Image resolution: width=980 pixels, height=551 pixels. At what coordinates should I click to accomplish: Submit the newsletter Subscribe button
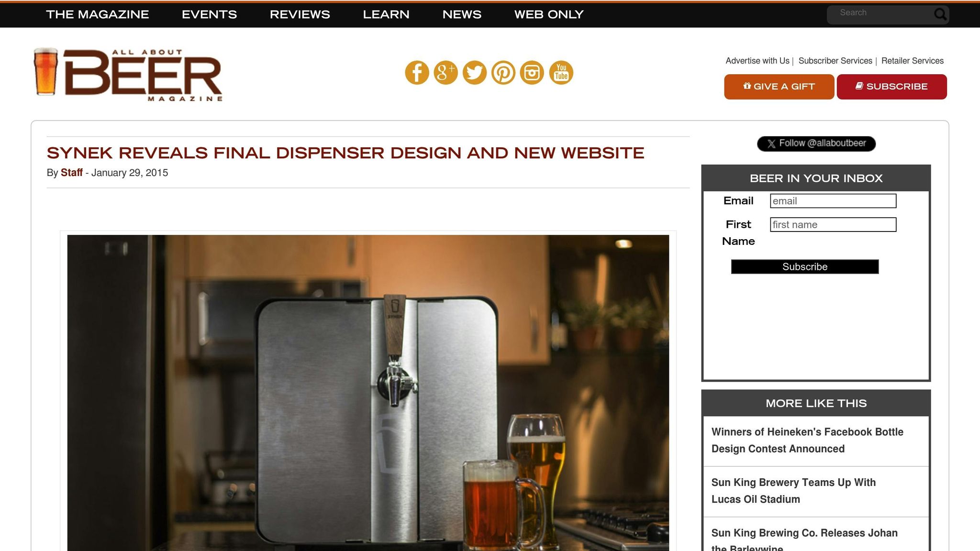tap(805, 267)
